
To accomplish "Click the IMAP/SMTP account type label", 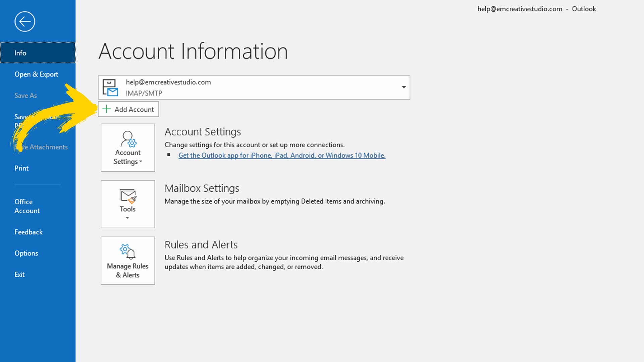I will (x=144, y=93).
